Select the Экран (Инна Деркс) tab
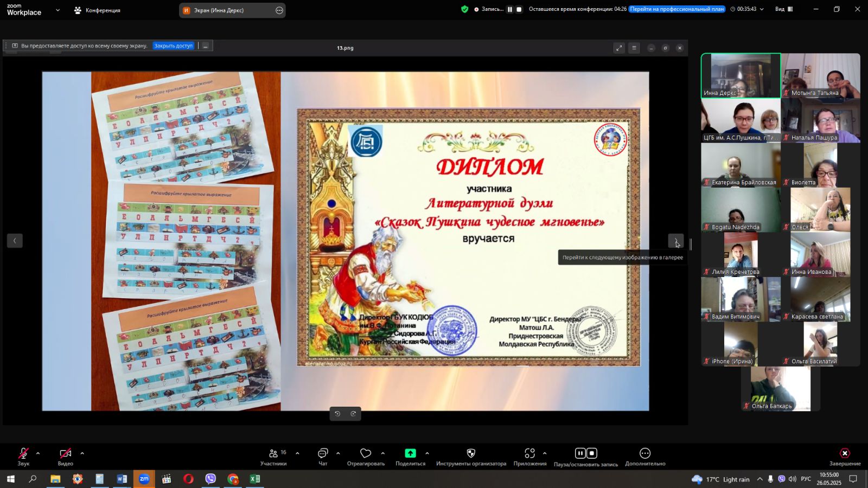868x488 pixels. click(232, 10)
